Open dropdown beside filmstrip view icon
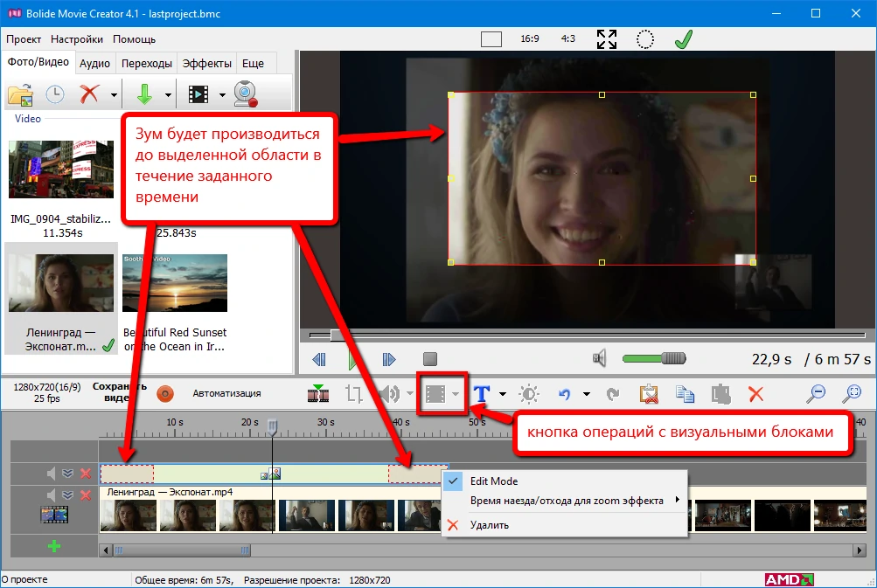Viewport: 877px width, 588px height. pyautogui.click(x=222, y=95)
